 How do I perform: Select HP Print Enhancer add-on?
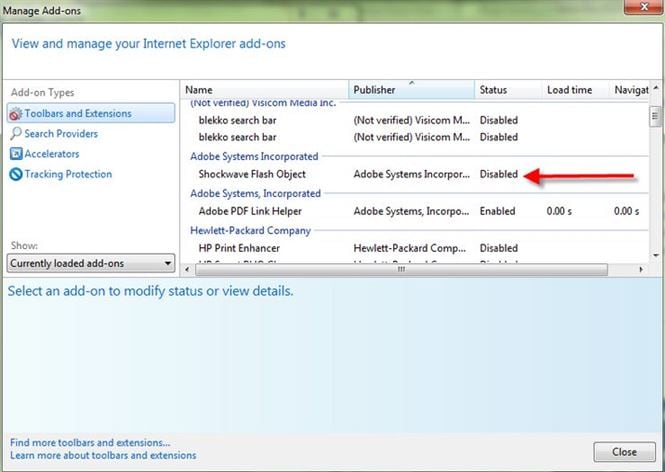tap(415, 248)
